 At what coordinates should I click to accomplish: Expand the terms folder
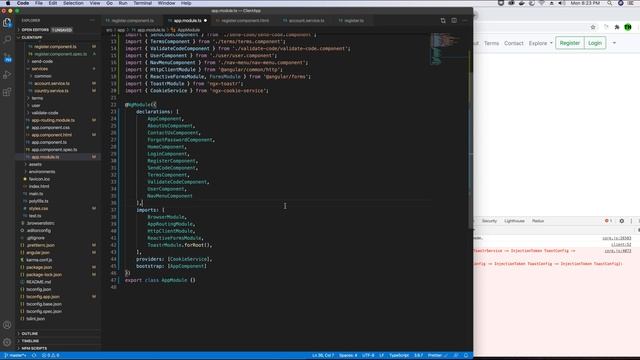37,98
